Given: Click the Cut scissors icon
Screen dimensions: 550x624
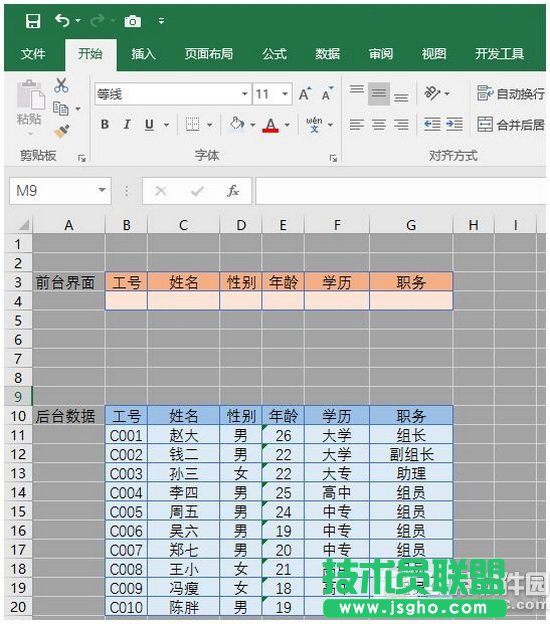Looking at the screenshot, I should 61,85.
